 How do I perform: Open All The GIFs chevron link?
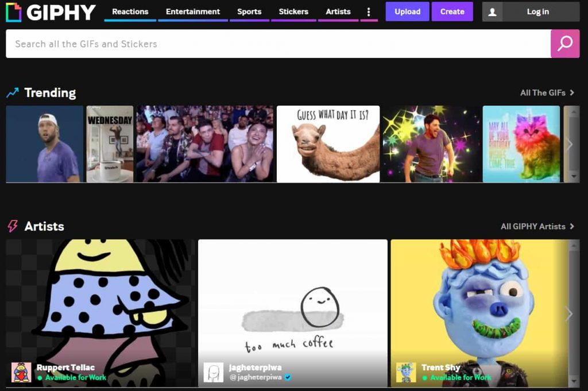click(547, 92)
